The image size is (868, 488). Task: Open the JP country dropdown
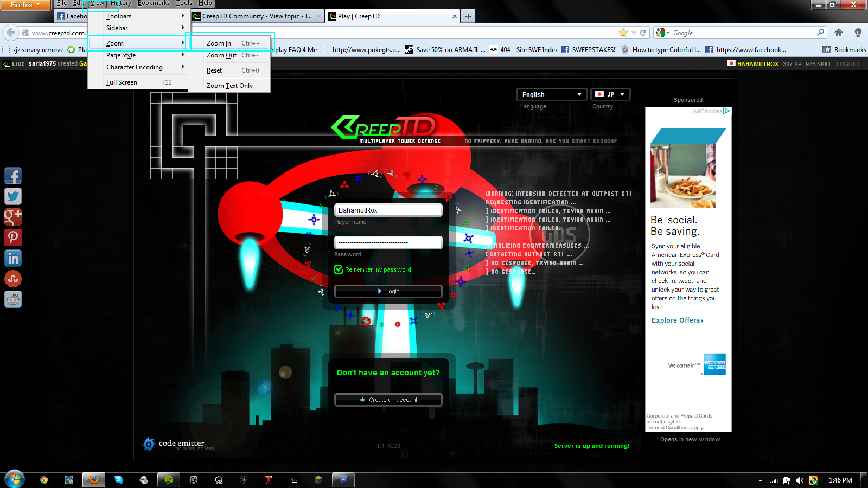610,94
